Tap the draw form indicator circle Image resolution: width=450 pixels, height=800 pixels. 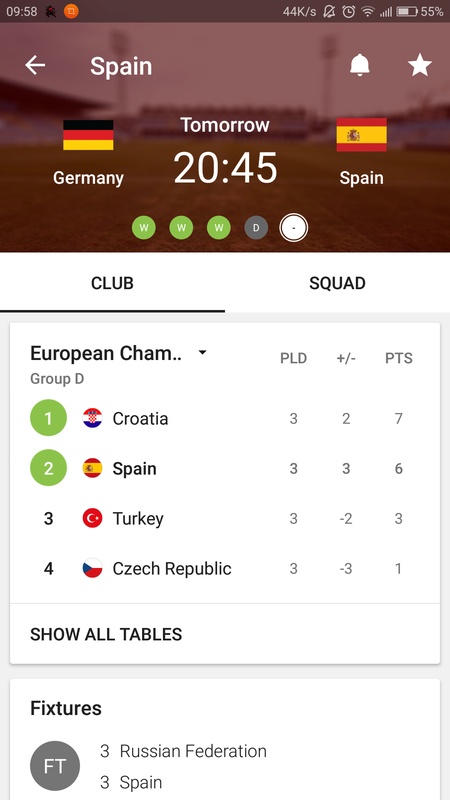(x=256, y=228)
